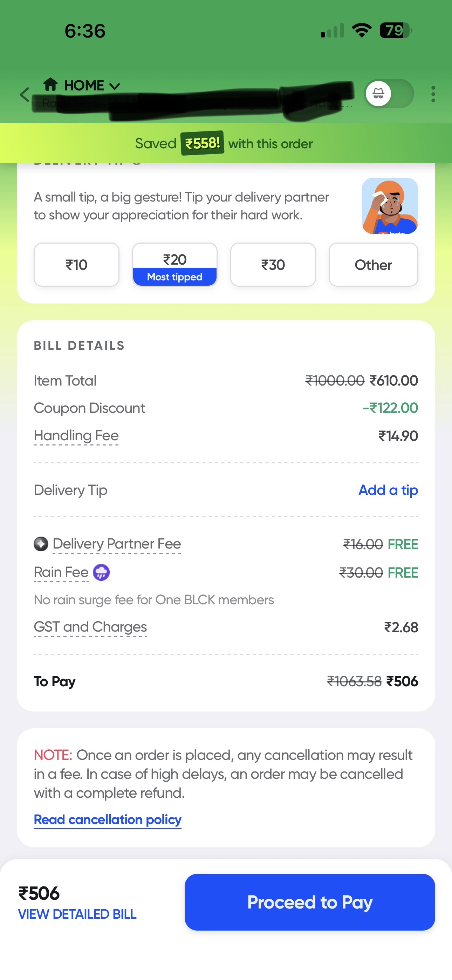Select the ₹10 tip option
452x980 pixels.
[76, 265]
